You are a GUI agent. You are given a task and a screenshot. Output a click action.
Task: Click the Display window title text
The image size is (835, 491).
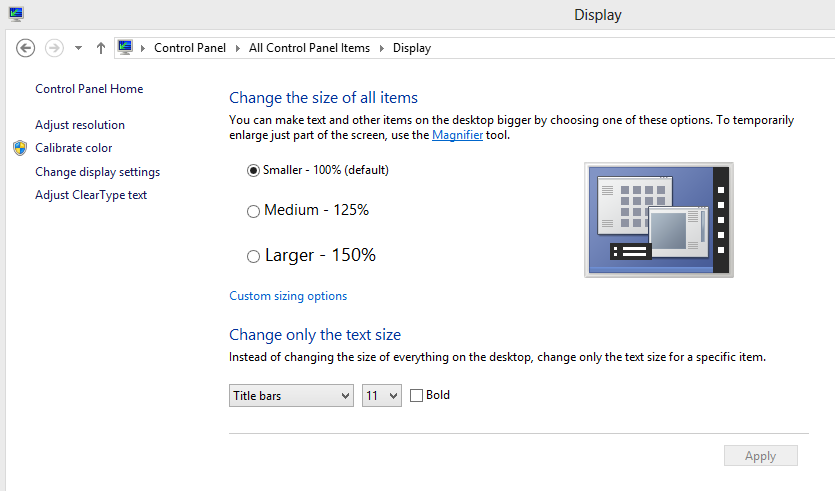point(597,15)
